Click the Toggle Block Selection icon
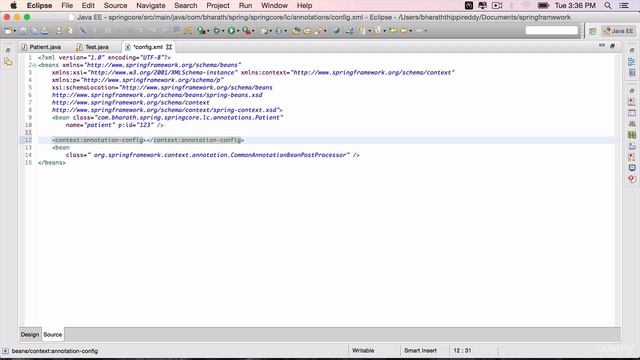 point(176,31)
